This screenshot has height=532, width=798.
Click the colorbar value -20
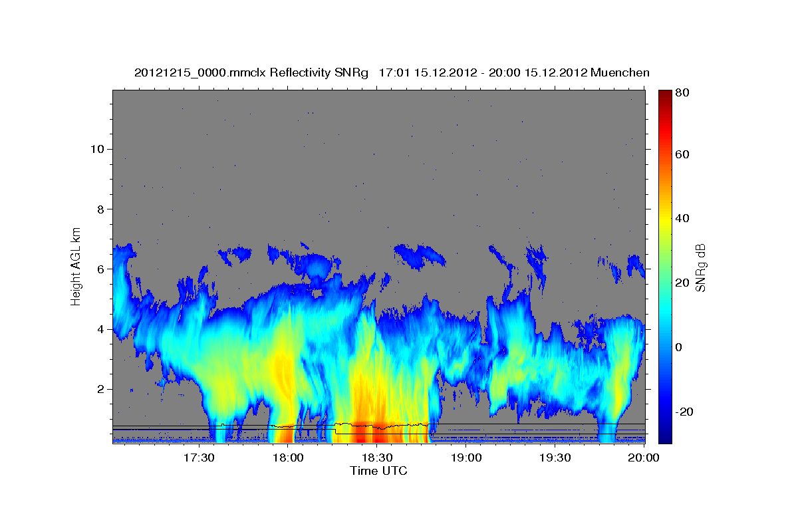(684, 412)
